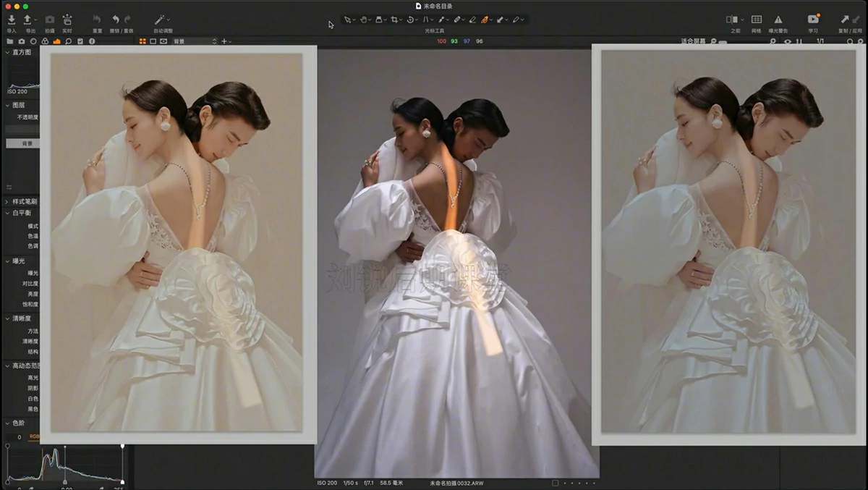
Task: Click the Import (导入) toolbar icon
Action: coord(11,20)
